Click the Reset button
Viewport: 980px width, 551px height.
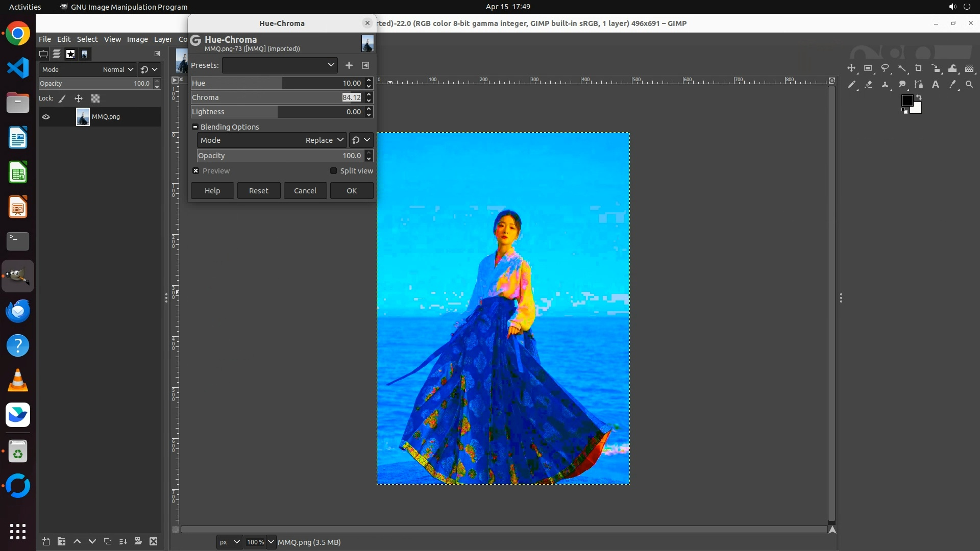coord(258,191)
